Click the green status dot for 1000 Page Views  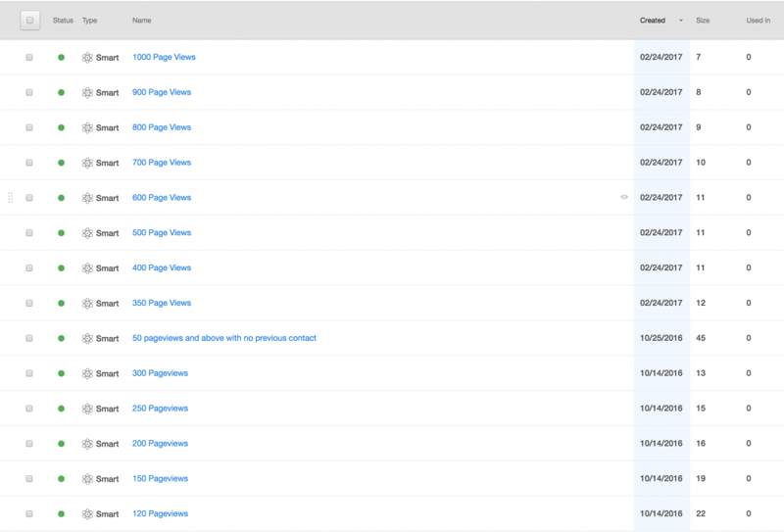point(61,58)
